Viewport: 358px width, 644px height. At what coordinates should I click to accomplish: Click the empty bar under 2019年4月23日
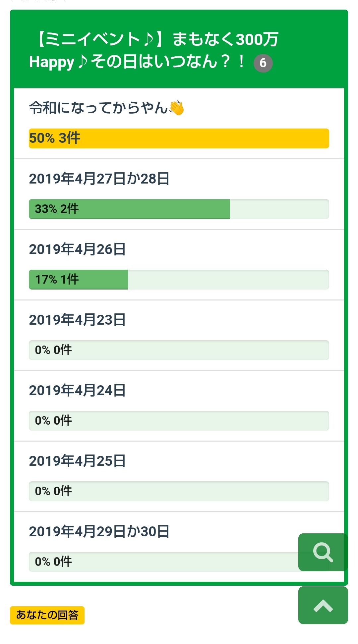(x=179, y=350)
